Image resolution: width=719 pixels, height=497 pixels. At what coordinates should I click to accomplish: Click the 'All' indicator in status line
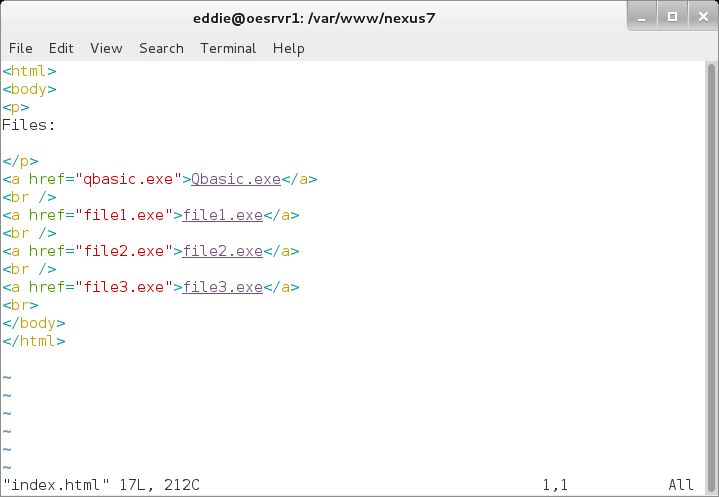click(681, 485)
